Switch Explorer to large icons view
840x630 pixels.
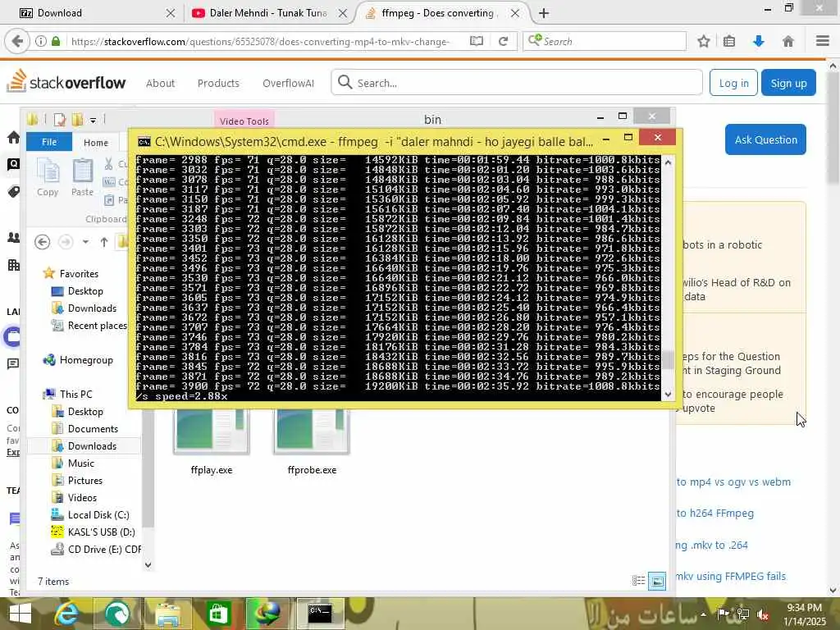pos(657,581)
